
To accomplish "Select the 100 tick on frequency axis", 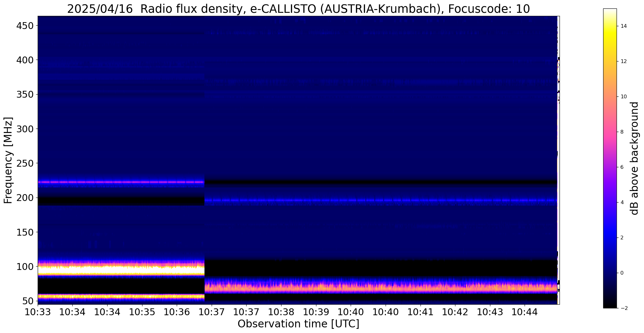I will coord(25,267).
